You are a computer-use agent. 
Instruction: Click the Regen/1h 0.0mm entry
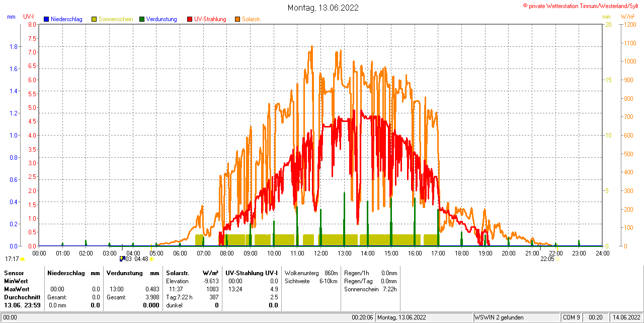(x=370, y=273)
